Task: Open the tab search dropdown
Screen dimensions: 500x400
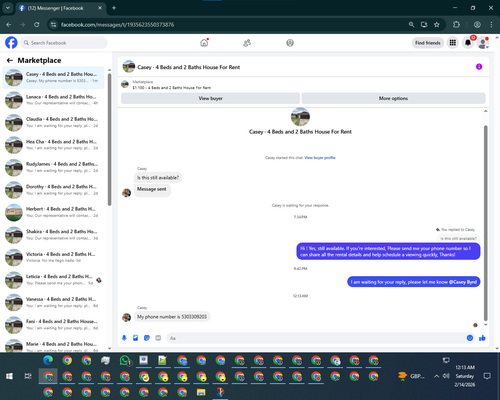Action: tap(7, 8)
